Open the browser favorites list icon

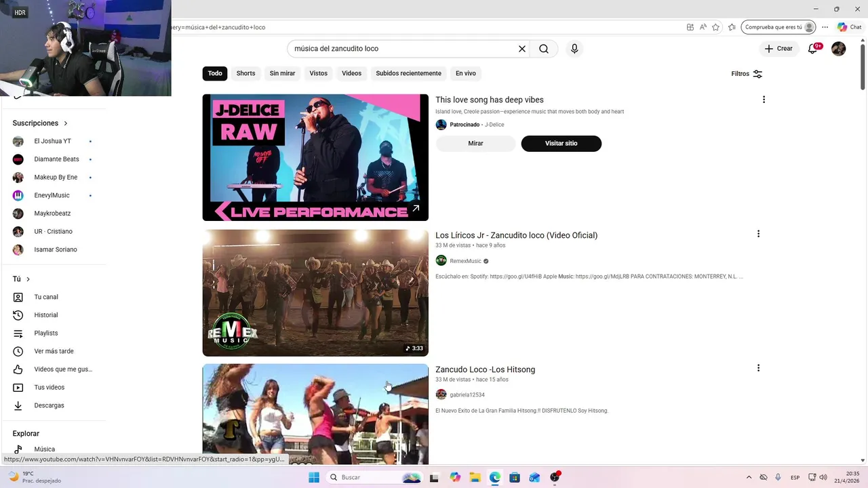pos(732,27)
